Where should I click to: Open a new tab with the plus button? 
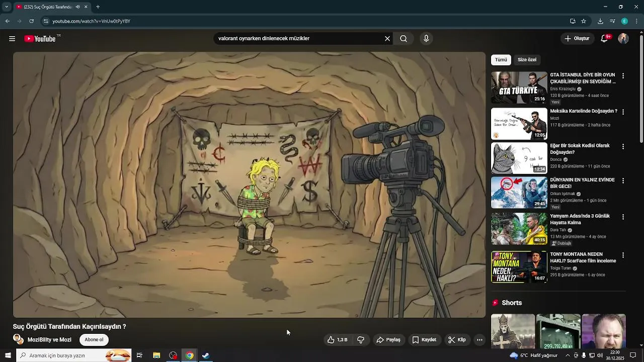pos(98,7)
